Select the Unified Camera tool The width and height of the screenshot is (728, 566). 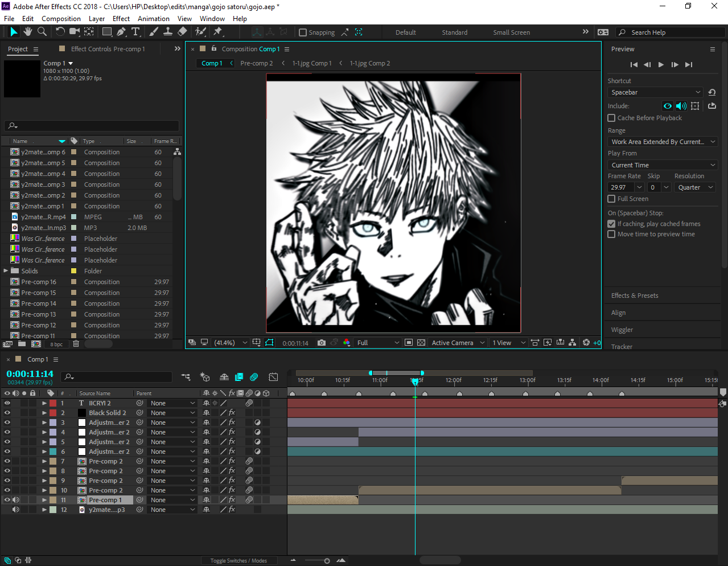pyautogui.click(x=74, y=32)
